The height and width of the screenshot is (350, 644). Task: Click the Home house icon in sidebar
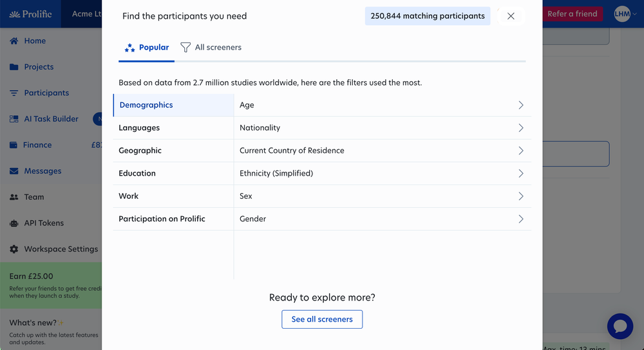click(x=14, y=41)
